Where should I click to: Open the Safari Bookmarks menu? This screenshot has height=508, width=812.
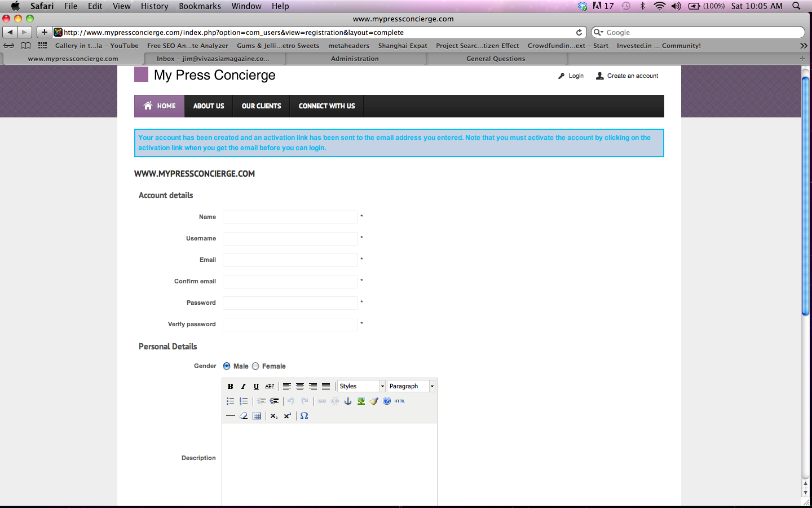pyautogui.click(x=200, y=6)
